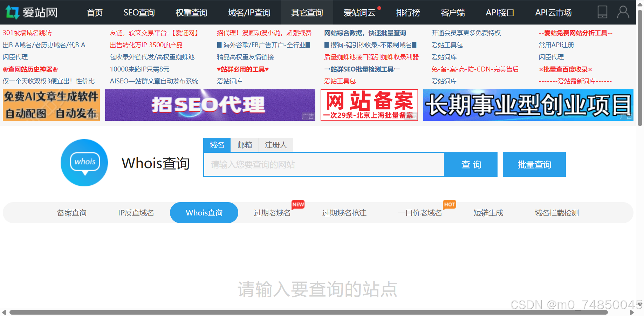
Task: Click the vertical scrollbar thumb
Action: [640, 68]
